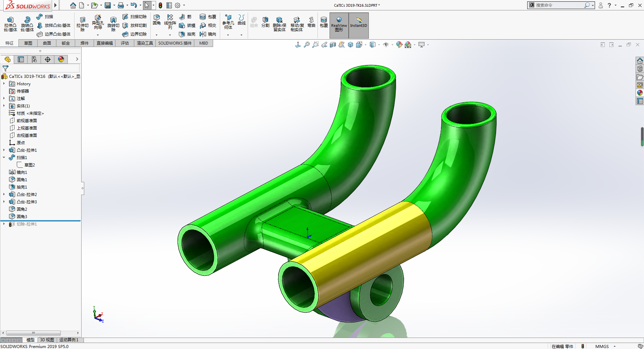The image size is (644, 349).
Task: Open the options gear in title toolbar
Action: coord(178,5)
